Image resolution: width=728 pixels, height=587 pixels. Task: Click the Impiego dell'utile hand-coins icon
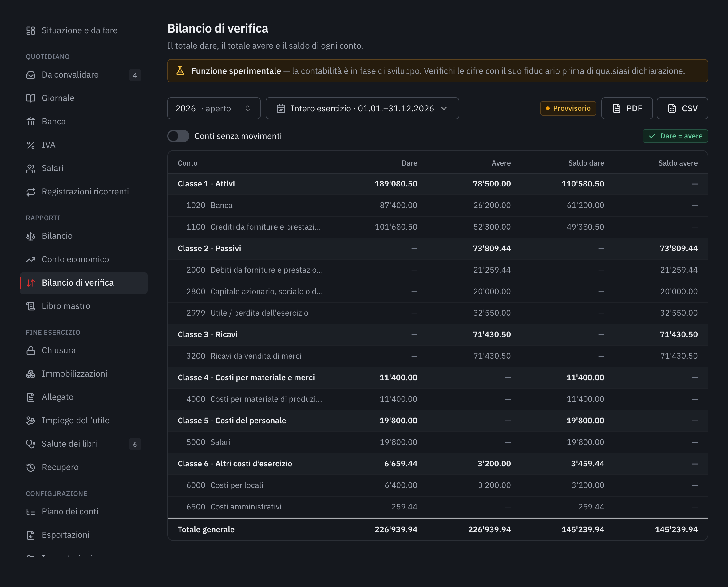[31, 421]
